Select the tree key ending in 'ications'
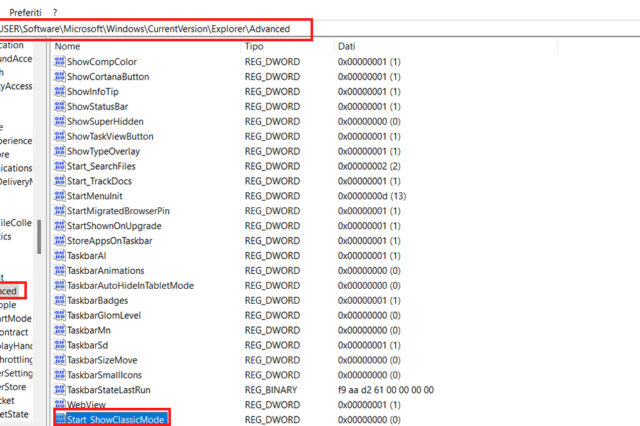640x426 pixels. click(16, 168)
